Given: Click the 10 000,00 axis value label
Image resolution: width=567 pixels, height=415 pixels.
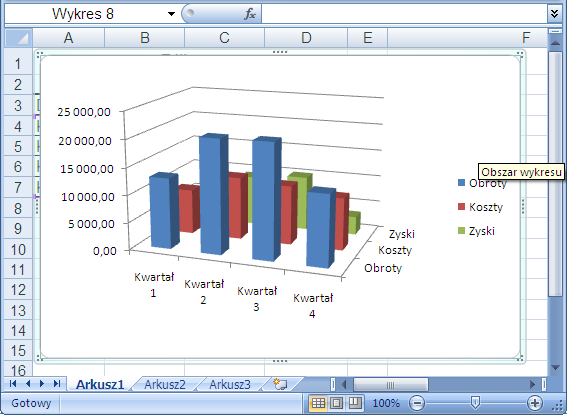Looking at the screenshot, I should pos(88,197).
